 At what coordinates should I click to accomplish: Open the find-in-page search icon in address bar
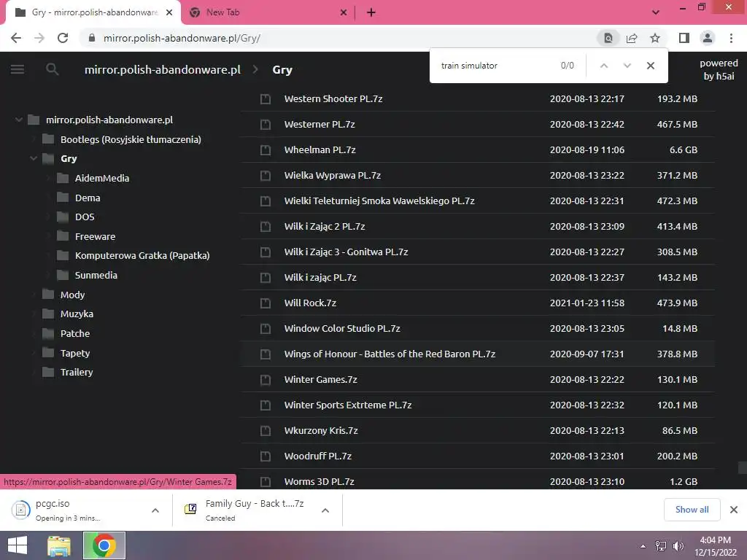pyautogui.click(x=608, y=38)
